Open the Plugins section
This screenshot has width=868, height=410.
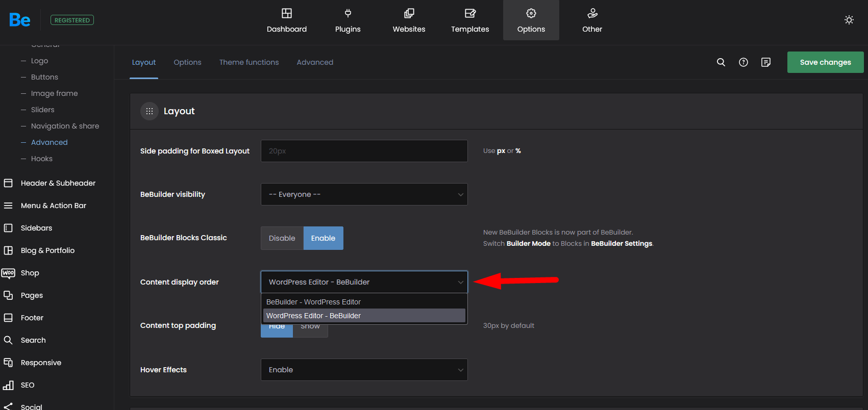coord(348,20)
